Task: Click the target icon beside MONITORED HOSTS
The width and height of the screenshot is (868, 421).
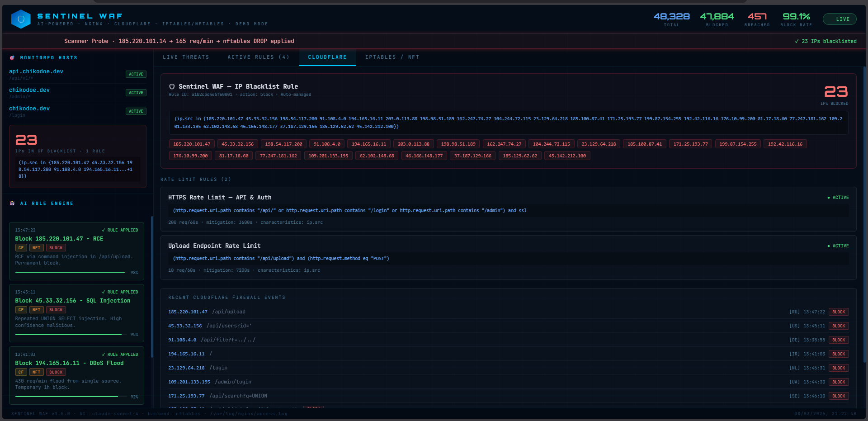Action: (x=12, y=57)
